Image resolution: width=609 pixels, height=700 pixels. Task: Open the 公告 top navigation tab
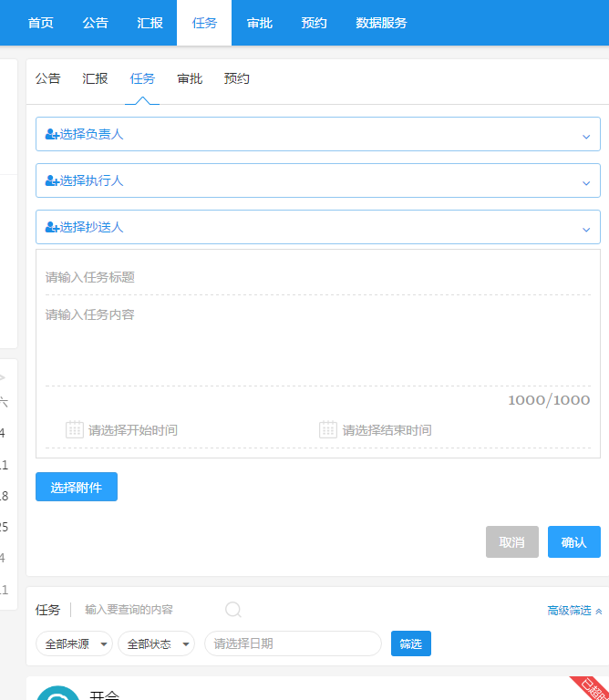point(95,23)
